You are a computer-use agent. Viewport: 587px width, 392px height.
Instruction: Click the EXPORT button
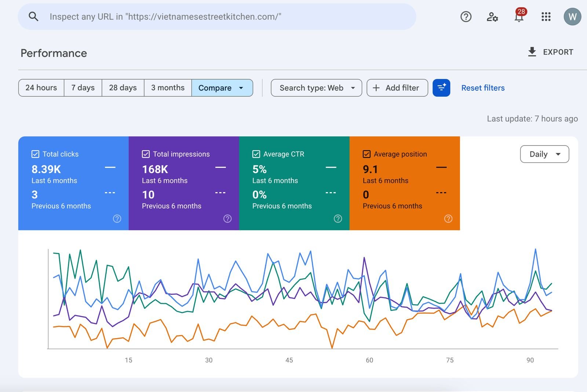tap(550, 52)
